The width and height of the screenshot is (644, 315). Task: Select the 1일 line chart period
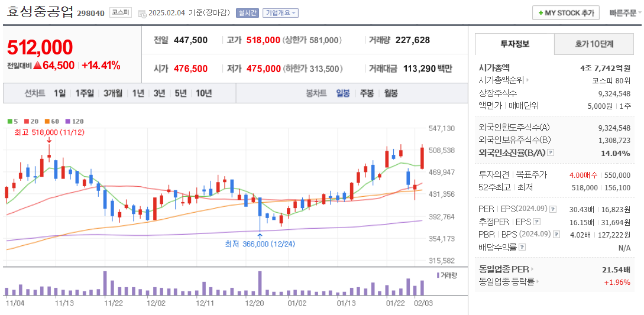coord(60,93)
